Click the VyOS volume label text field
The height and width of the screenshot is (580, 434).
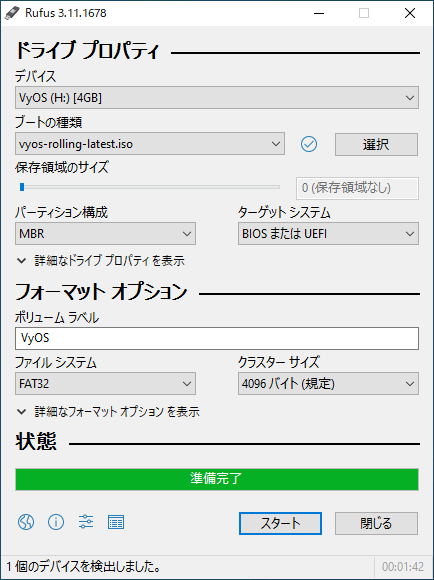[217, 338]
